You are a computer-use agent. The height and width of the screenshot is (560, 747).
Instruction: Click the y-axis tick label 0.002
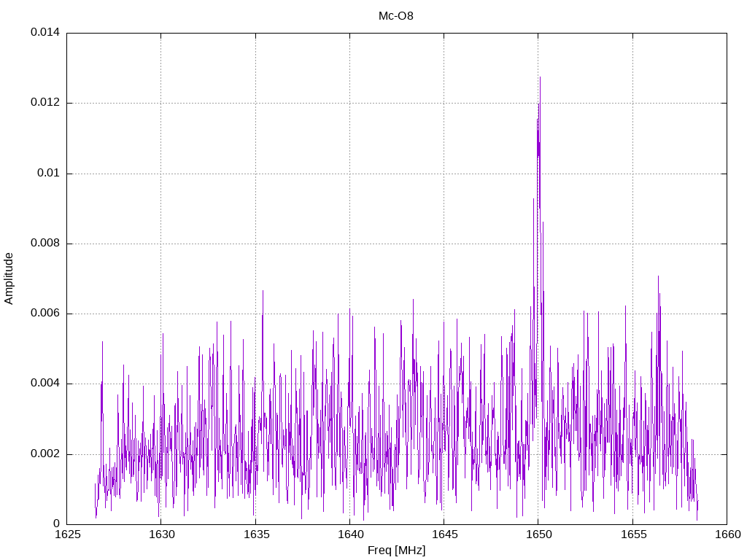pyautogui.click(x=45, y=454)
